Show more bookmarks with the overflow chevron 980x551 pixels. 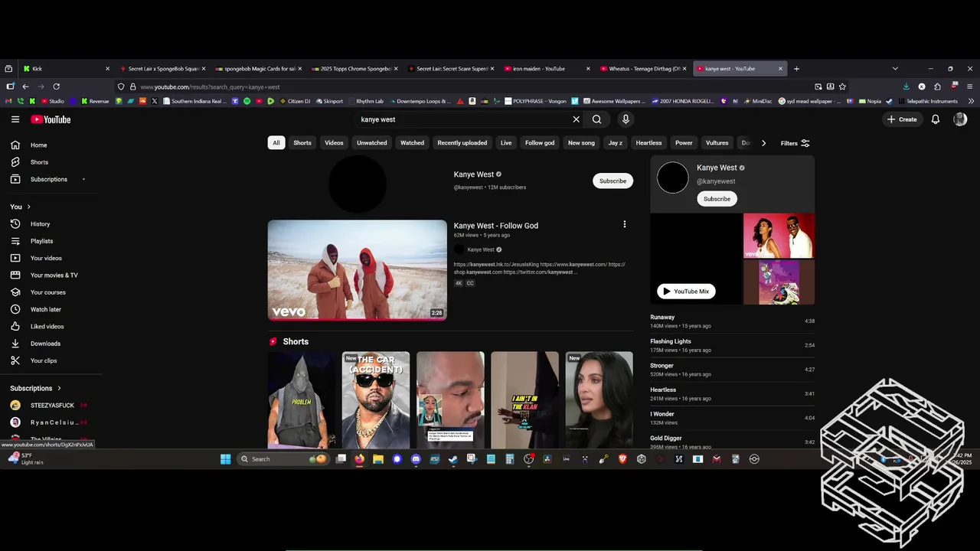pos(971,101)
